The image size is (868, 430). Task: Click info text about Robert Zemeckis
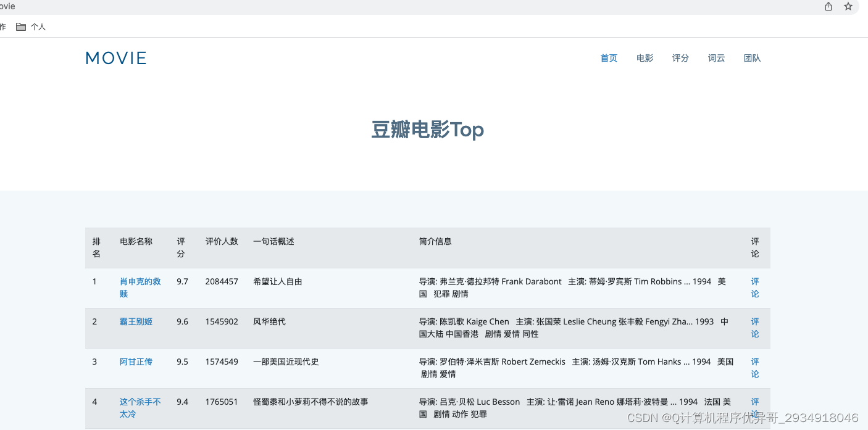[576, 368]
